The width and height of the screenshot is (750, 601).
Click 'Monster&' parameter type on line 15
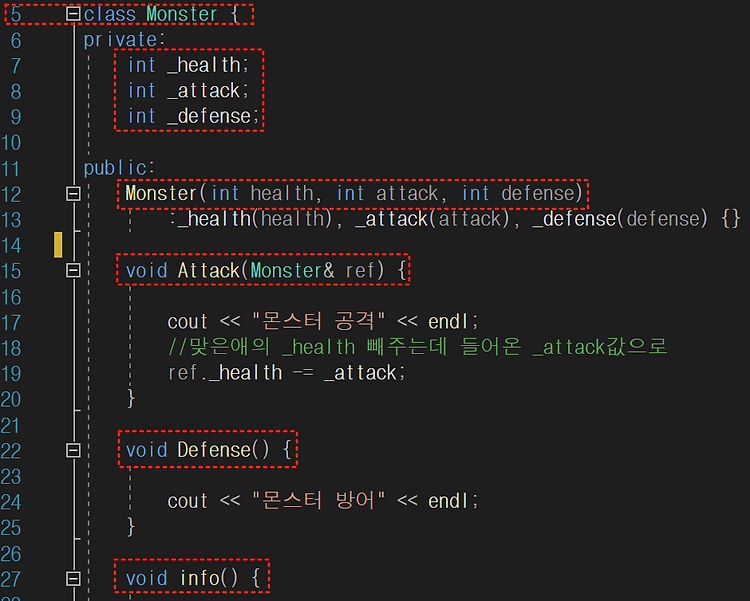292,271
